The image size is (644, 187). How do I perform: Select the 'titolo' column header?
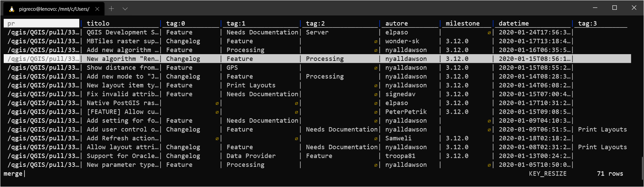(98, 24)
